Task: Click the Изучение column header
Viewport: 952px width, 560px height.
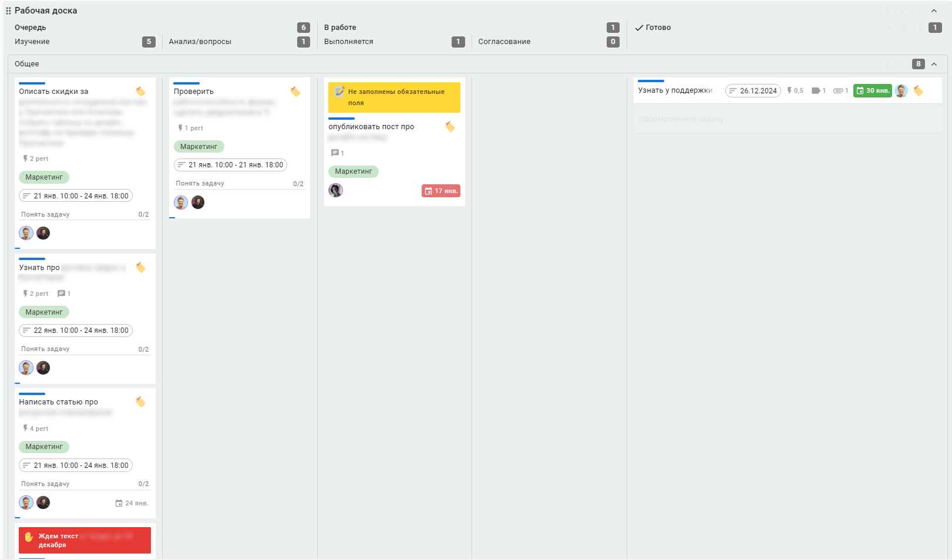Action: click(32, 42)
